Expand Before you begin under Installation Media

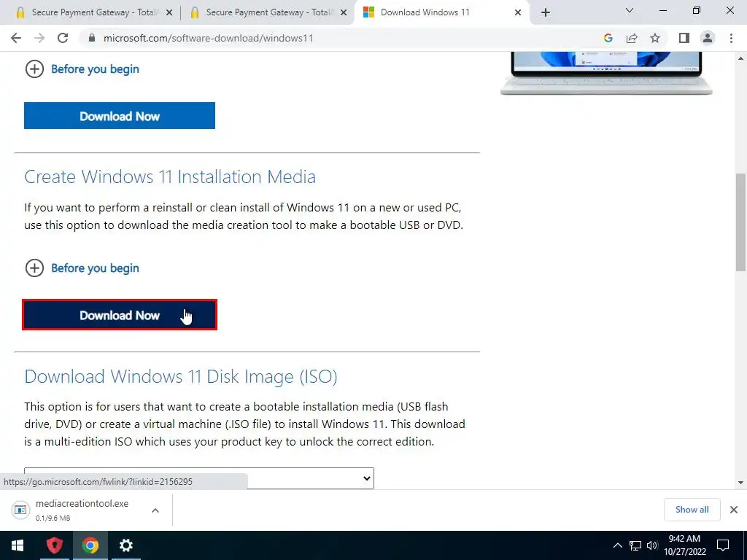82,268
